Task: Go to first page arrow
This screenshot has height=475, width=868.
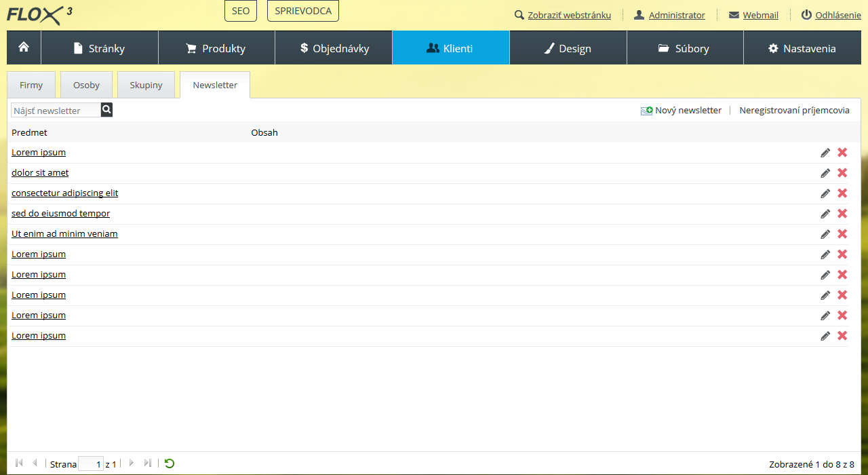Action: tap(19, 463)
